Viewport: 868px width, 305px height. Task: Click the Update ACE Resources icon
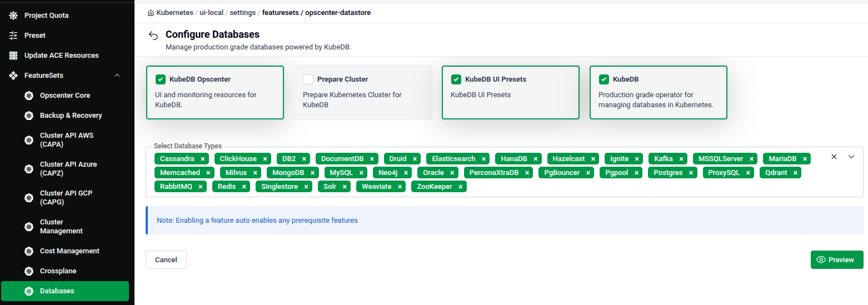14,56
